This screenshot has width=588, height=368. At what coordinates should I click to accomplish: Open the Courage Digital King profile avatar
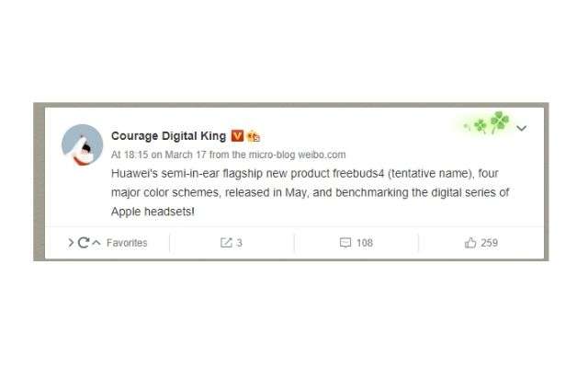tap(82, 145)
